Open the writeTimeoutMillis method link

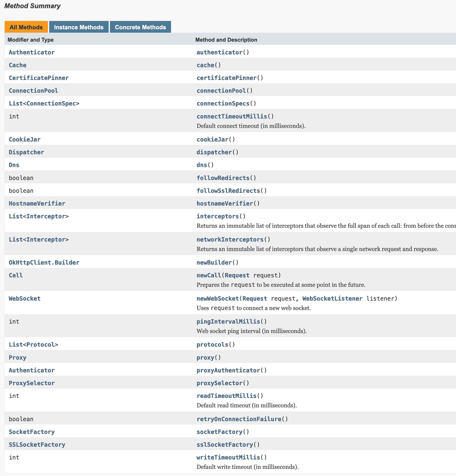[228, 457]
